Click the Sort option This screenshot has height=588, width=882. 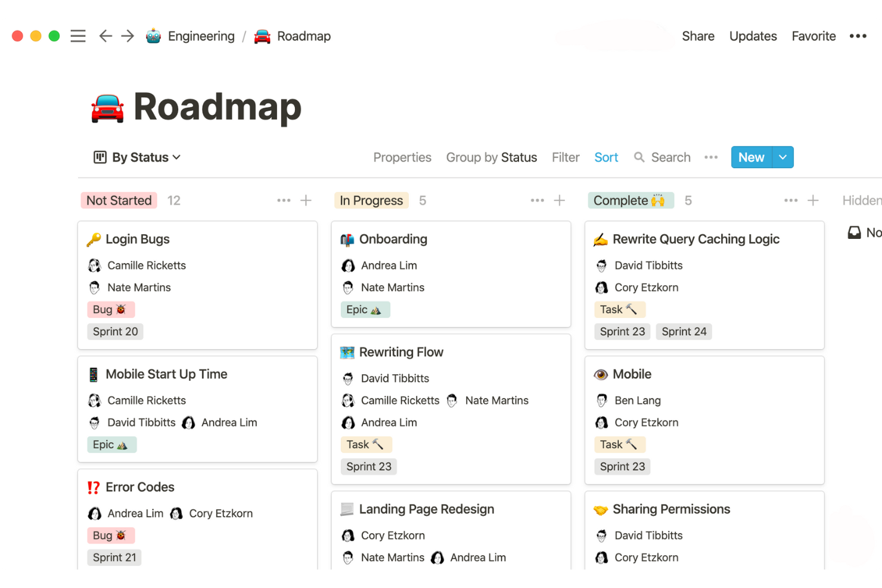[606, 157]
